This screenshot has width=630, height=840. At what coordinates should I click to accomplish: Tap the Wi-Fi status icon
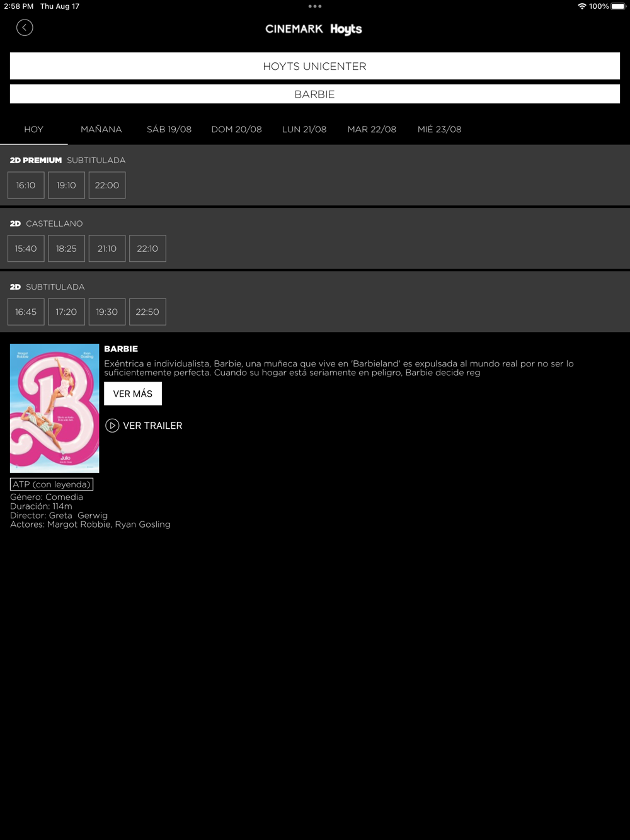pyautogui.click(x=581, y=6)
